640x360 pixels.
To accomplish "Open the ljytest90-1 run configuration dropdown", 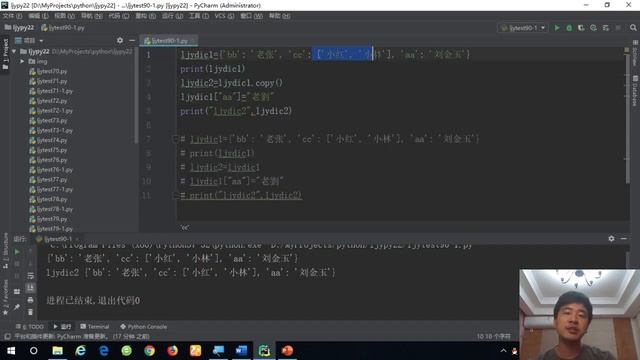I will pos(523,28).
